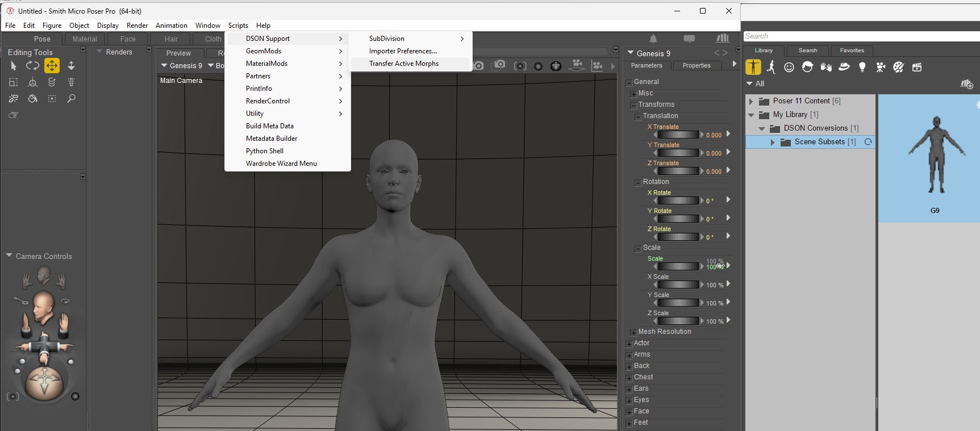Click the face camera head in Camera Controls
The height and width of the screenshot is (431, 980).
(43, 307)
